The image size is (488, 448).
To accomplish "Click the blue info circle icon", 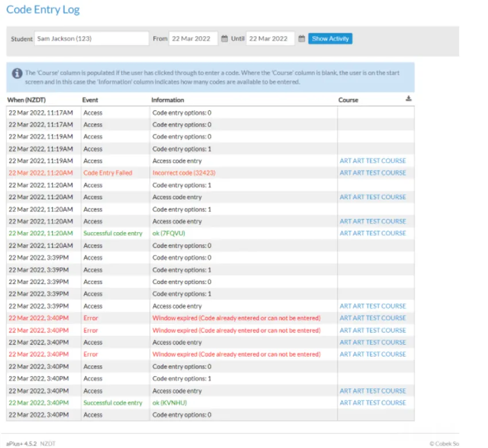I will 17,74.
